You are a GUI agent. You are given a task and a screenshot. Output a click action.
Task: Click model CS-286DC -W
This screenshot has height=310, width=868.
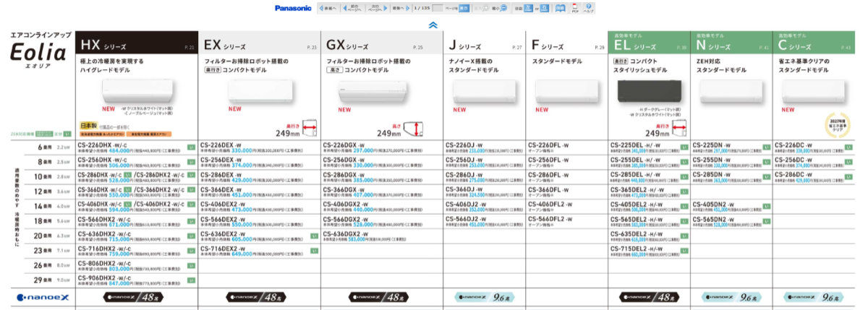pos(793,174)
